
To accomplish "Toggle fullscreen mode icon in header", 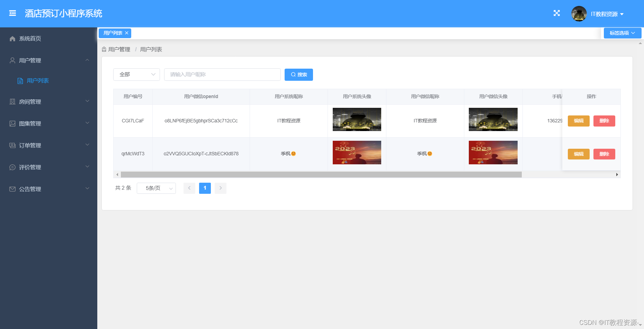I will point(557,13).
